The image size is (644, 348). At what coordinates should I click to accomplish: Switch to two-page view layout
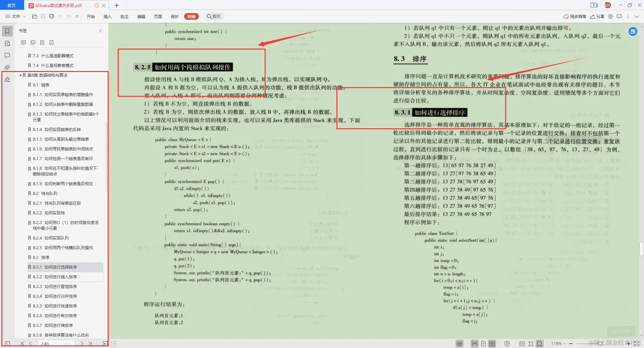(492, 344)
